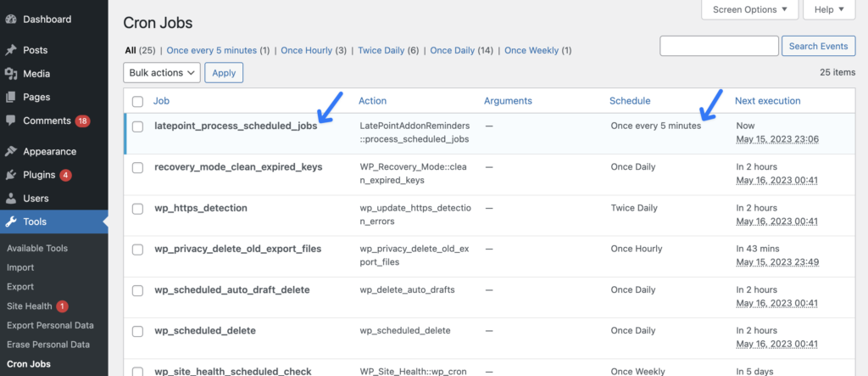Click the Posts pushpin icon

pos(10,50)
